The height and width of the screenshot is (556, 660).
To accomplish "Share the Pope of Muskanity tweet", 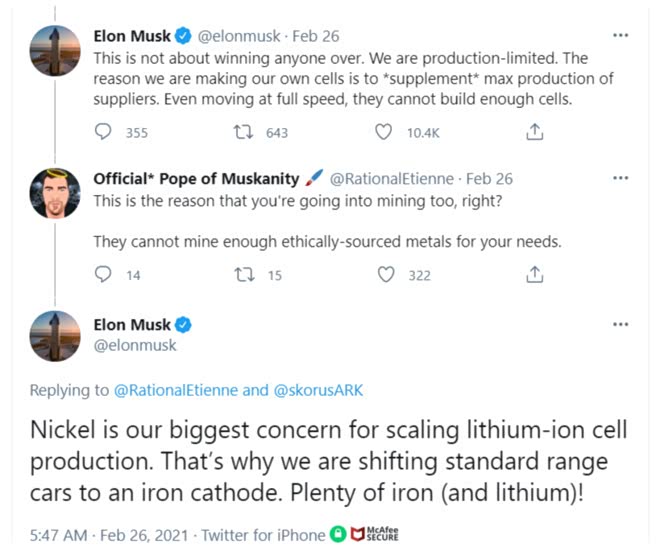I will (534, 275).
